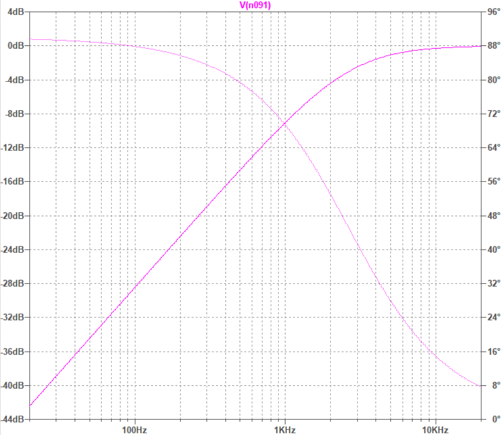Screen dimensions: 504x435
Task: Click the -28dB left axis label
Action: (12, 283)
